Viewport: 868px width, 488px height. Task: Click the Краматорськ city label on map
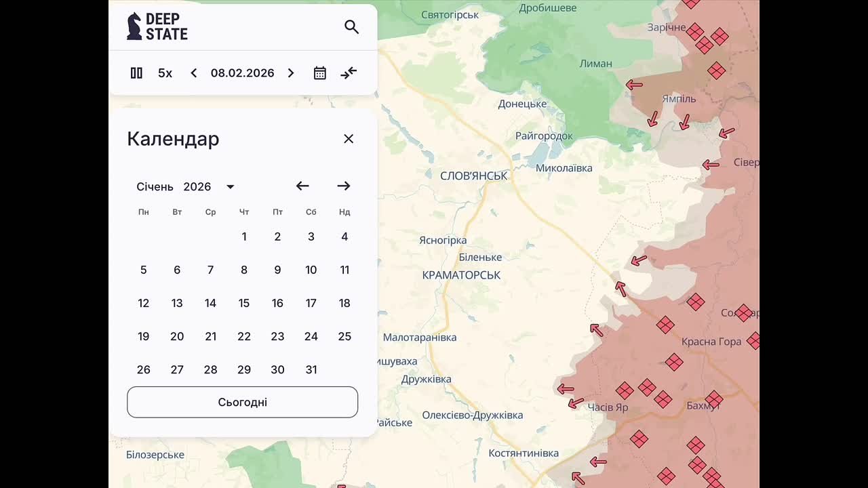461,275
